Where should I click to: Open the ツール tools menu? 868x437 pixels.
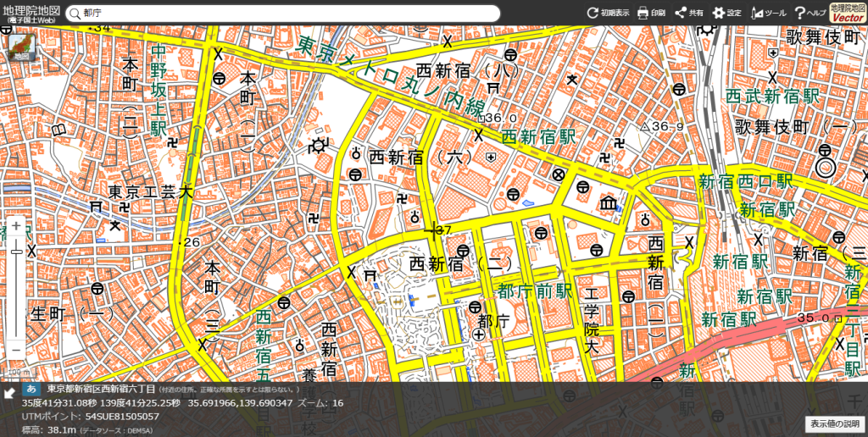(x=769, y=13)
